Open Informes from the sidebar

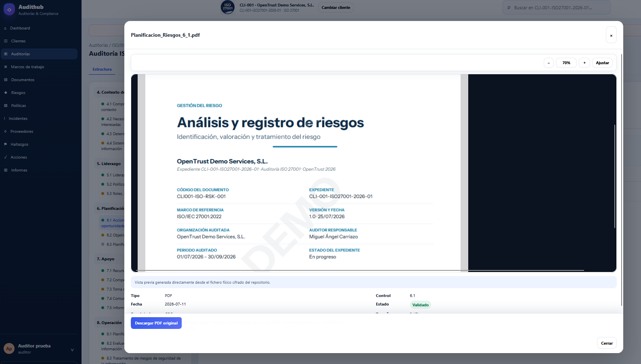[x=39, y=170]
